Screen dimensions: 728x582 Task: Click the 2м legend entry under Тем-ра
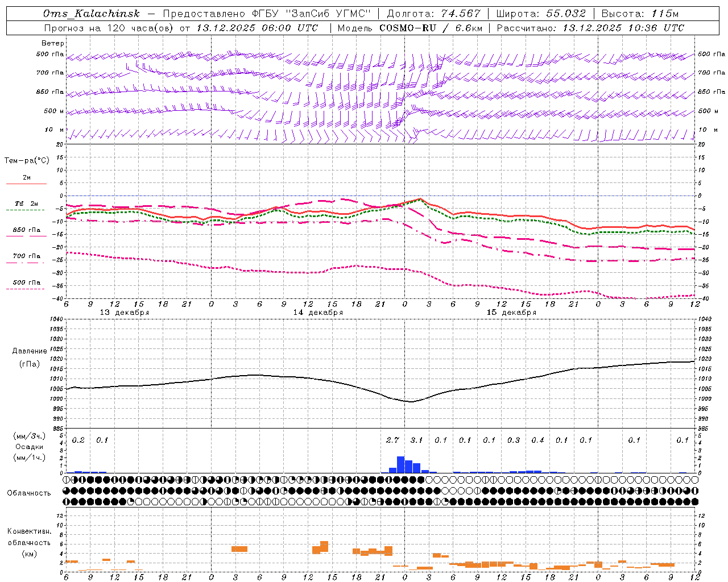click(x=27, y=178)
